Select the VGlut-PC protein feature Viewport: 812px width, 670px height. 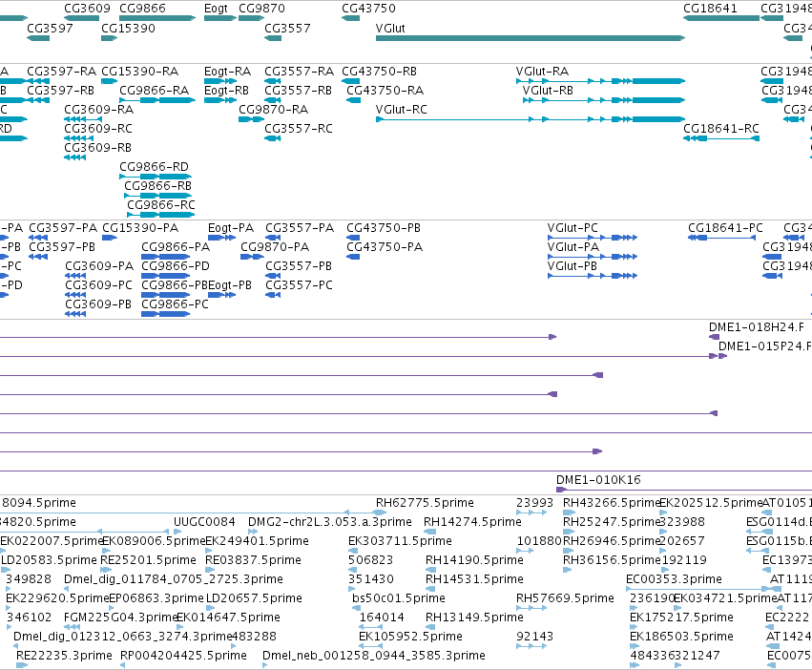[x=593, y=238]
